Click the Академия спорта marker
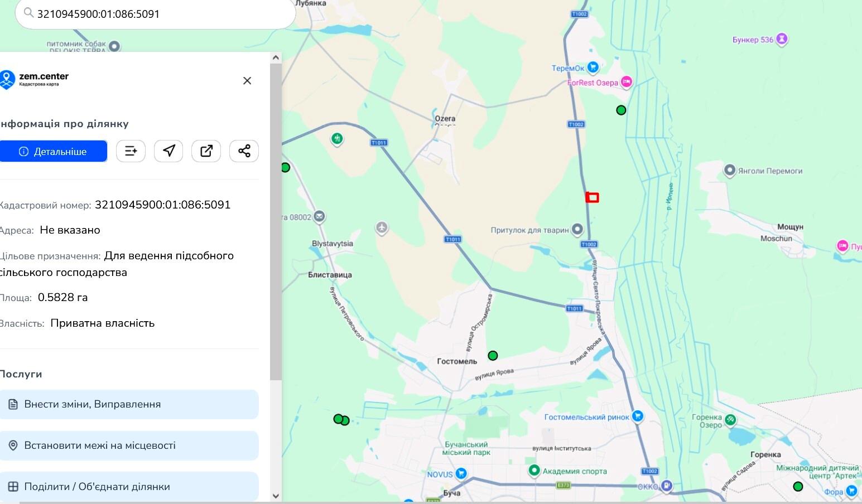The width and height of the screenshot is (862, 504). [x=534, y=471]
